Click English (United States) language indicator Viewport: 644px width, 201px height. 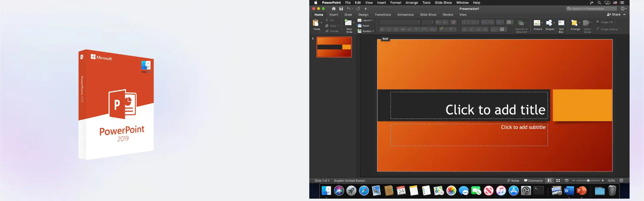350,181
